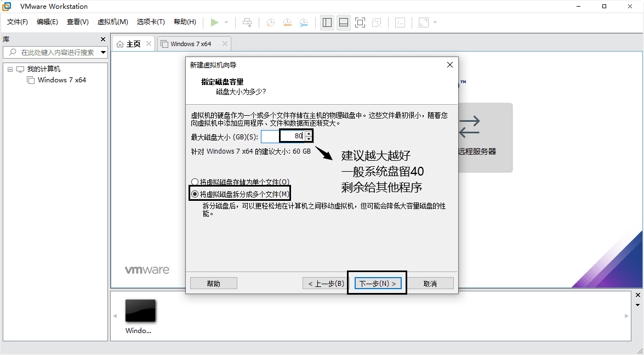Collapse the 我的计算机 tree node
Image resolution: width=644 pixels, height=355 pixels.
click(x=10, y=70)
